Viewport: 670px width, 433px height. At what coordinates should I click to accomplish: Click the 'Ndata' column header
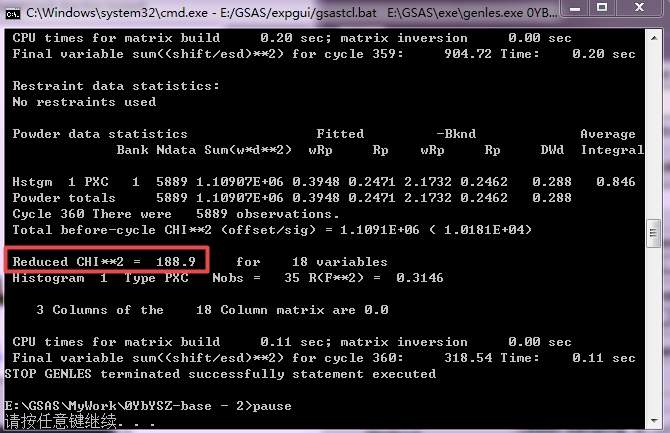coord(176,150)
